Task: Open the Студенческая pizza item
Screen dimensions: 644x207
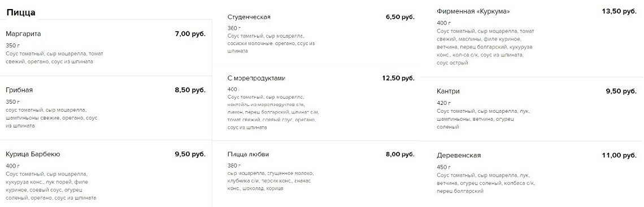Action: click(x=249, y=17)
